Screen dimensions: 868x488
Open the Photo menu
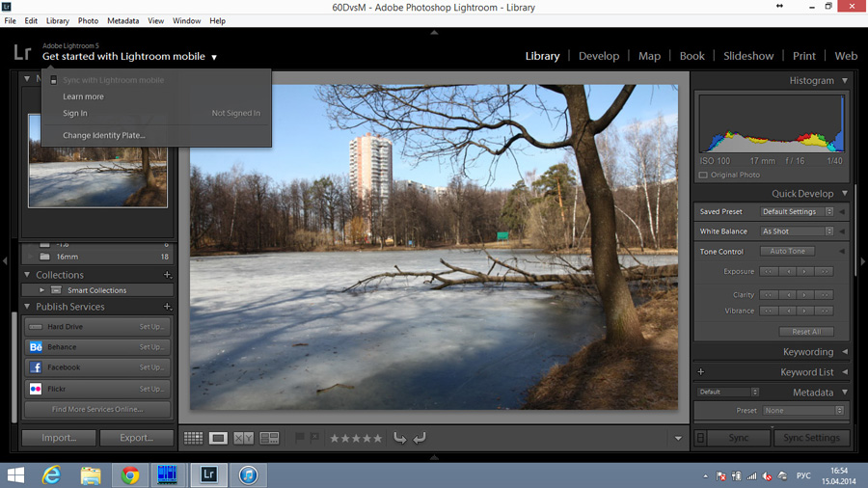point(88,21)
